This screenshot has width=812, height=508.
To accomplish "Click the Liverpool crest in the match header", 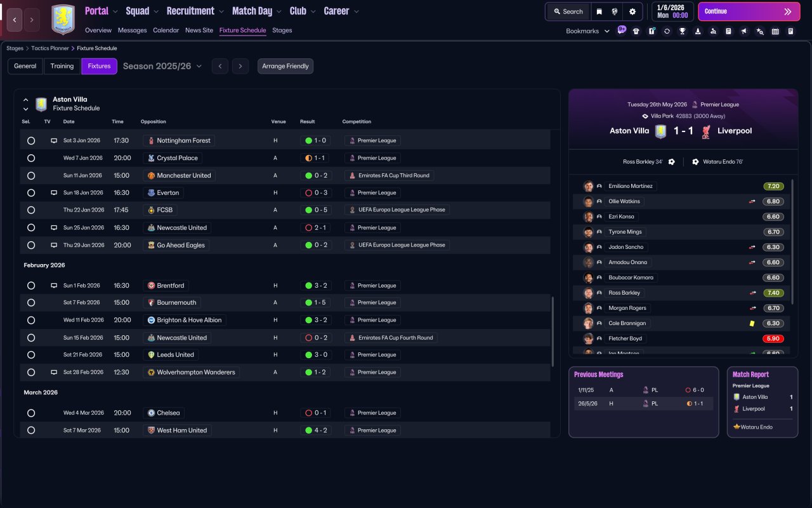I will (705, 131).
